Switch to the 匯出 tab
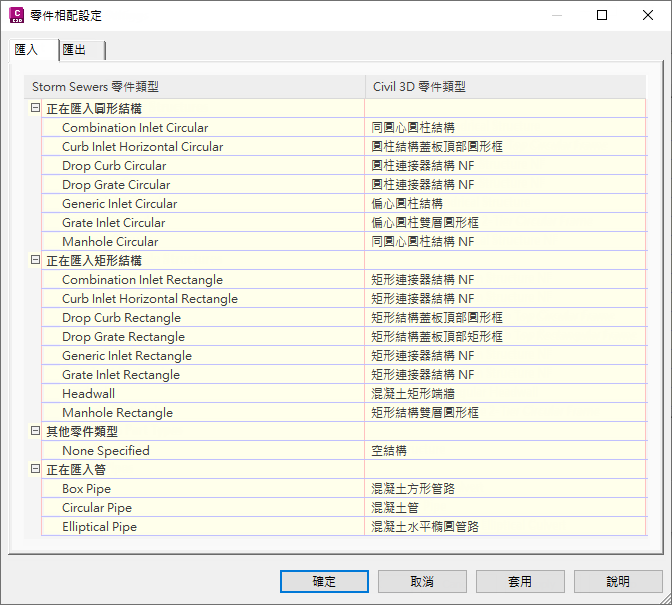 point(82,50)
